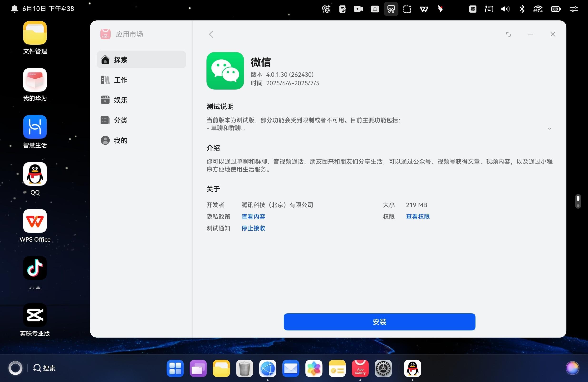Click the circular launcher button in the dock
This screenshot has width=588, height=382.
15,368
